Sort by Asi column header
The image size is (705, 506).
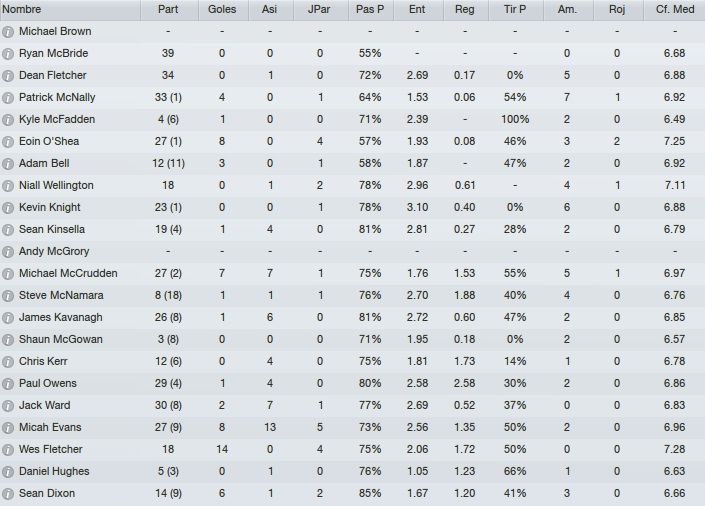tap(269, 10)
